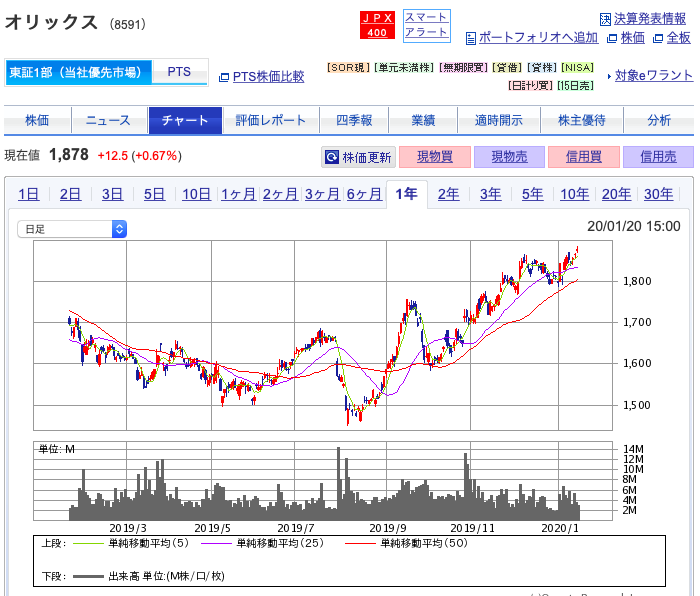Image resolution: width=700 pixels, height=596 pixels.
Task: Set chart period to 5日
Action: click(154, 194)
